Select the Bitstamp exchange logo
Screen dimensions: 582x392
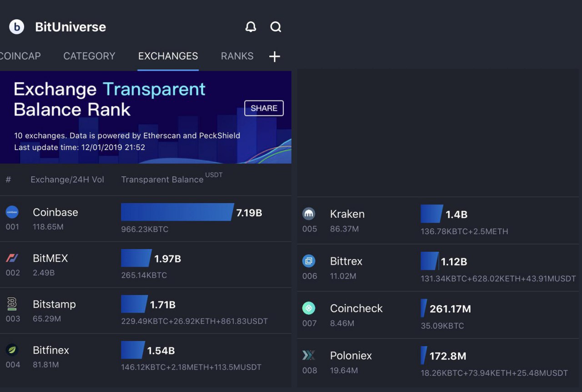[12, 304]
